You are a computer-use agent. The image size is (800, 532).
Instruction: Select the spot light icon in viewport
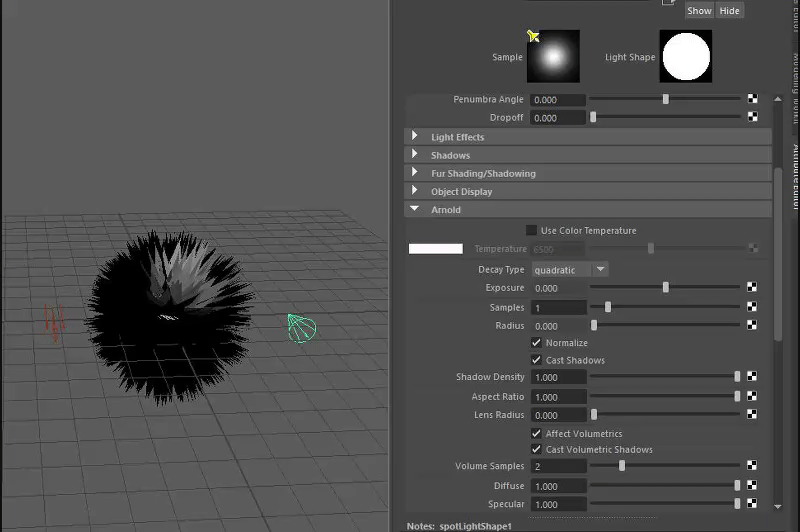pyautogui.click(x=301, y=327)
